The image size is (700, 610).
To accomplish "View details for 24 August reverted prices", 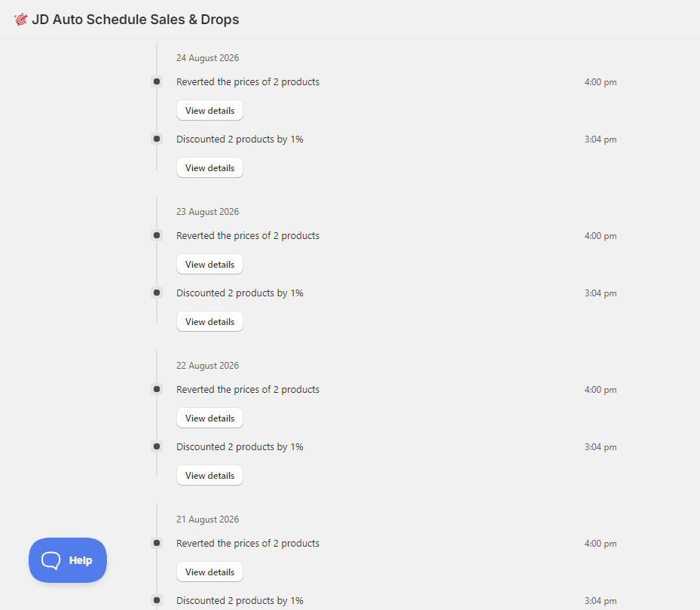I will pos(209,110).
